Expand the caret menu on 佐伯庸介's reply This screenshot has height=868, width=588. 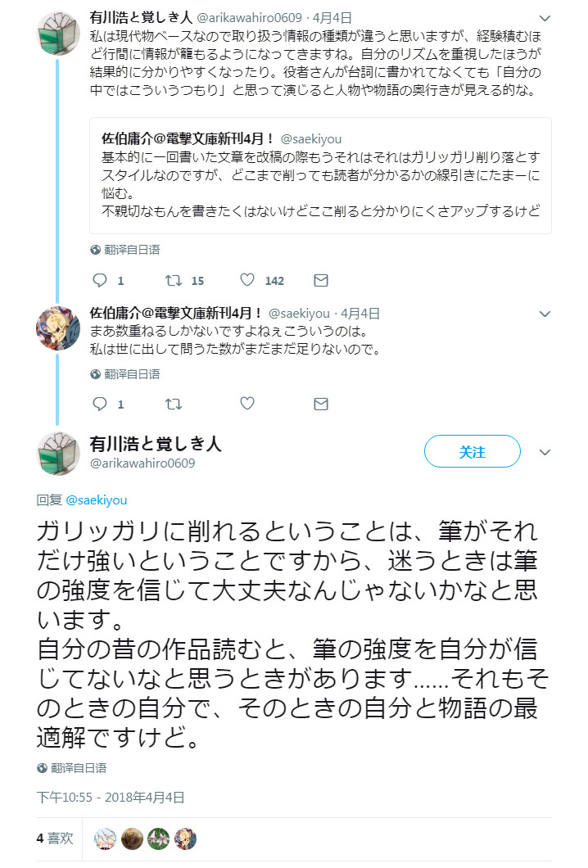point(543,314)
